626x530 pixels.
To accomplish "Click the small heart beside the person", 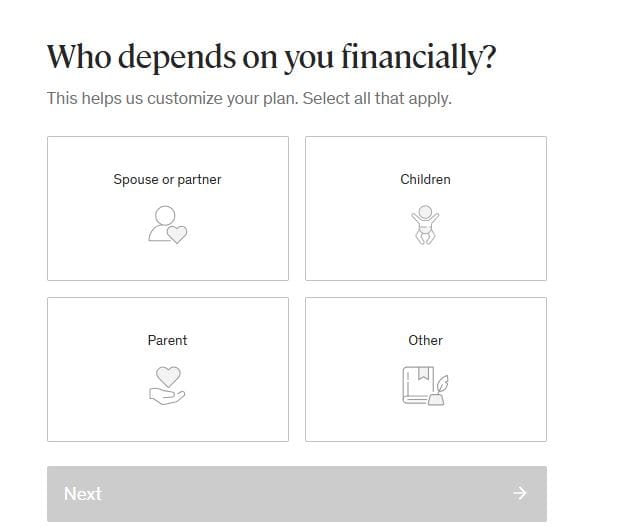I will coord(177,235).
